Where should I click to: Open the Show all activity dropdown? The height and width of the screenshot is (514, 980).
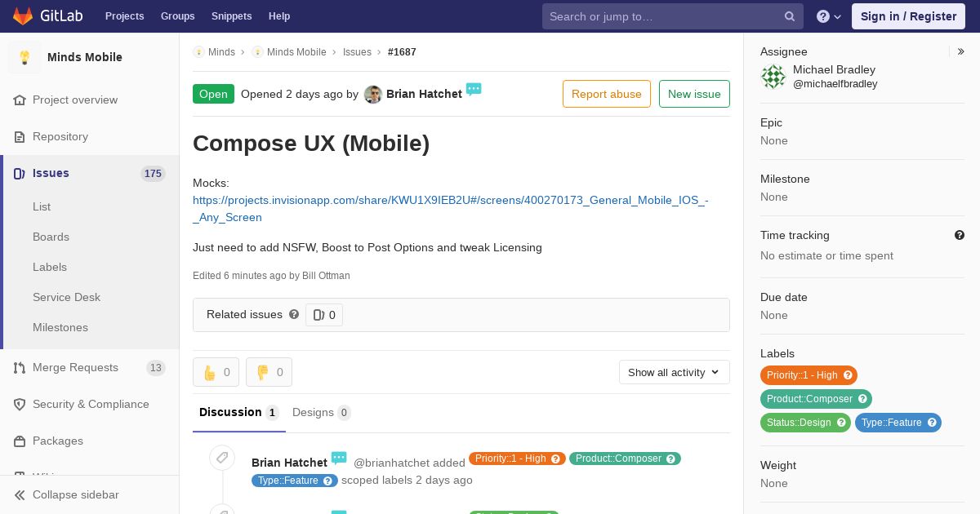click(675, 372)
